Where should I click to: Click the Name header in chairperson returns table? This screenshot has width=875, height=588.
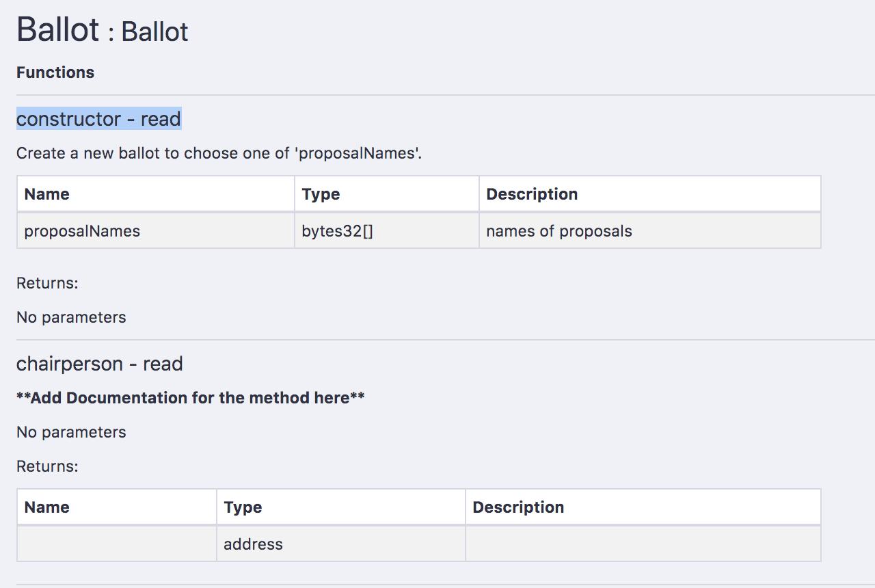117,507
